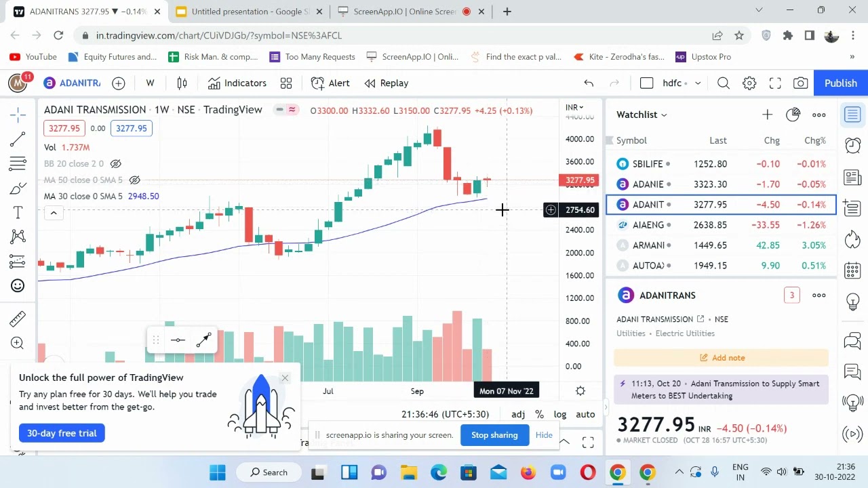Toggle log scale mode
The height and width of the screenshot is (488, 868).
[560, 414]
